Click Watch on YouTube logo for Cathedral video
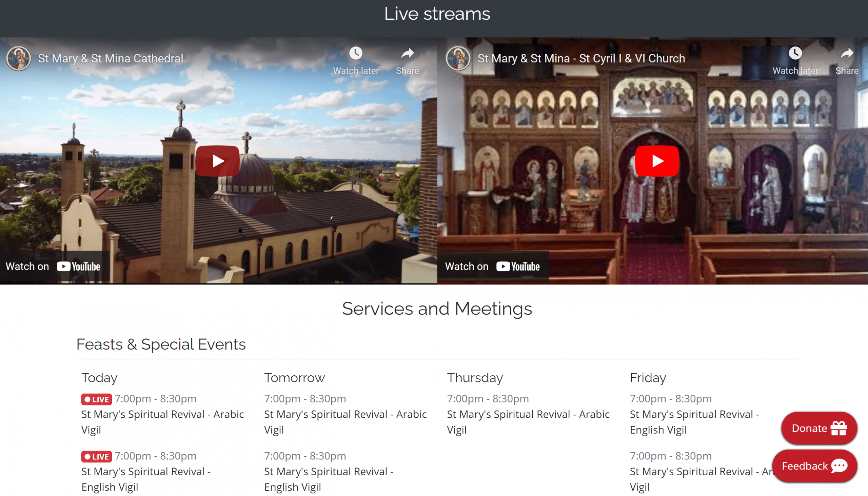Screen dimensions: 868x496 78,266
